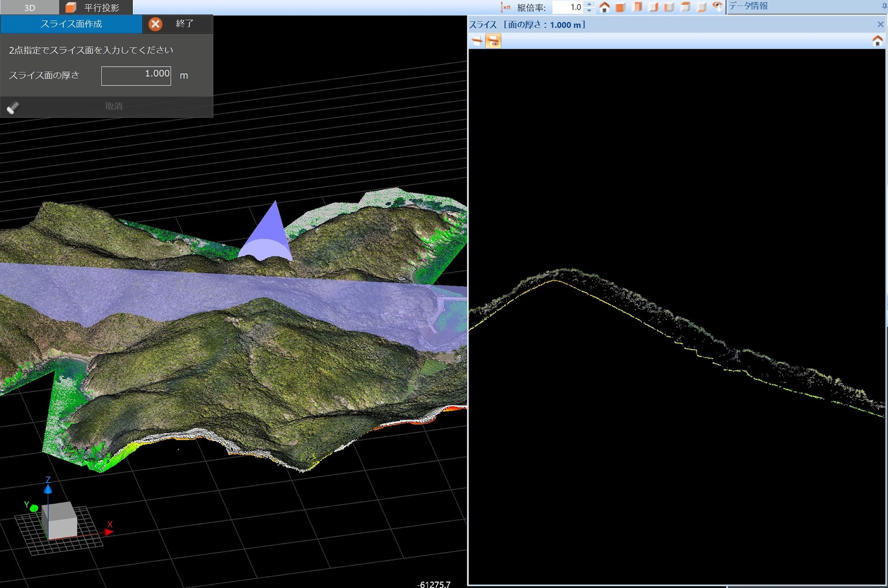Click the vertical scale ×n icon
This screenshot has width=888, height=588.
506,7
